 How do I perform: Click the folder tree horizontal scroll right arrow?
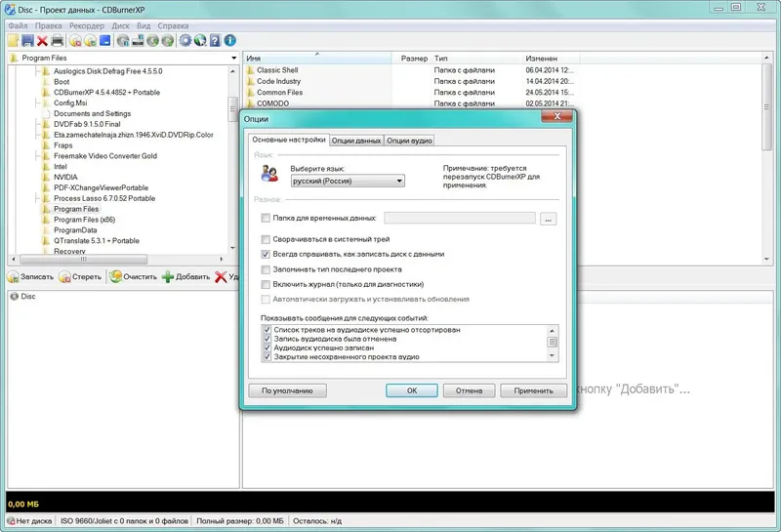click(x=222, y=259)
